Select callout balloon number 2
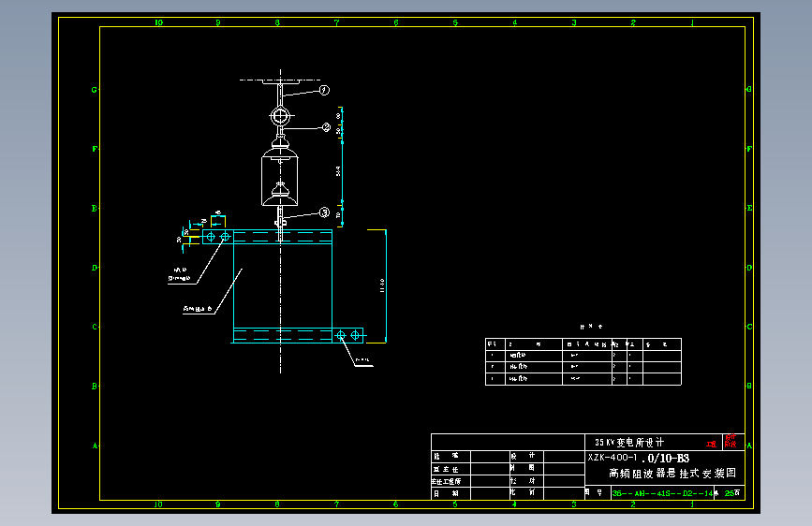812x526 pixels. (x=326, y=127)
